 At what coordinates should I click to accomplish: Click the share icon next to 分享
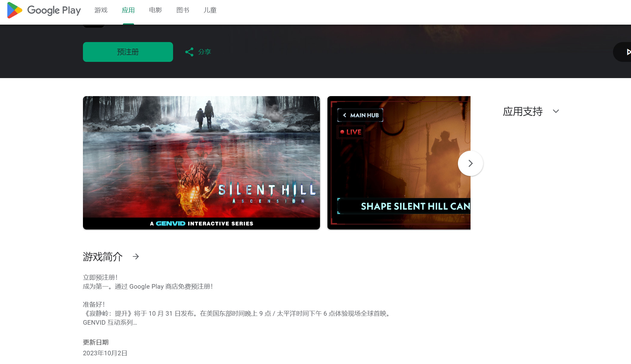pos(189,52)
